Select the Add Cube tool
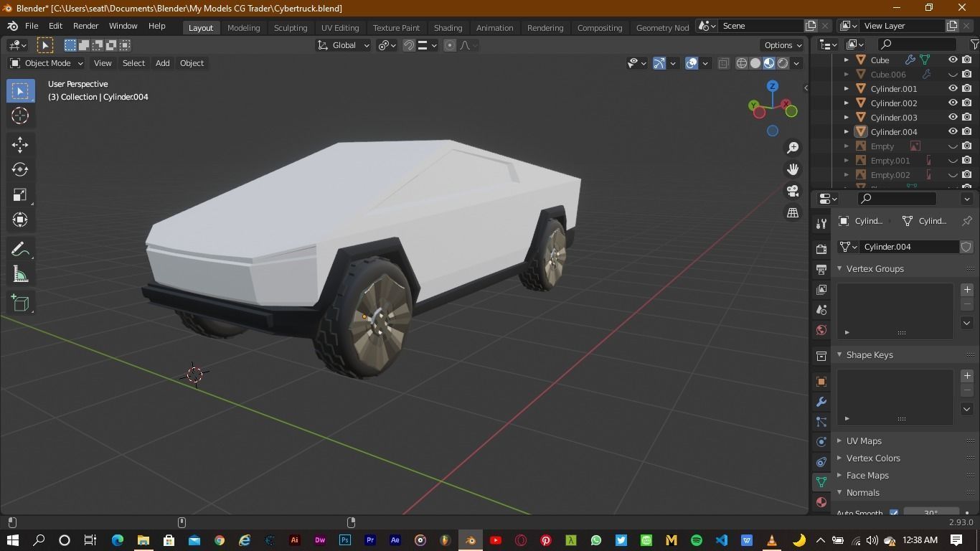This screenshot has height=551, width=980. click(x=20, y=303)
